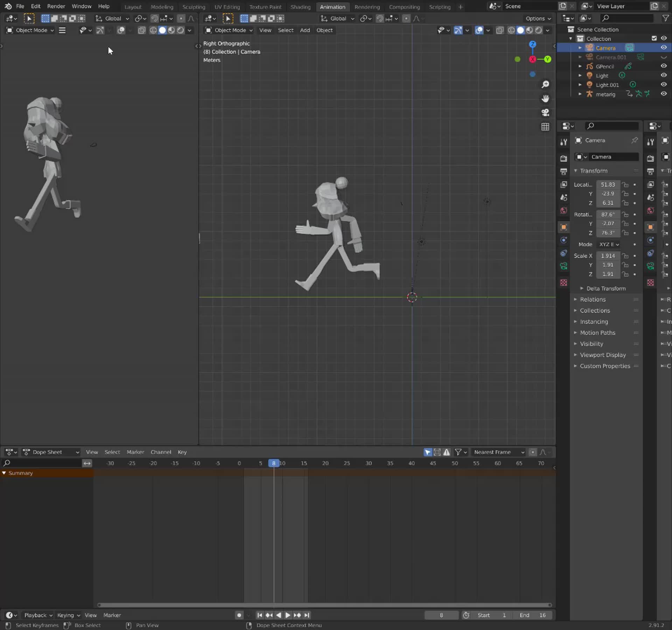Adjust the Scale X value slider
This screenshot has height=630, width=672.
608,255
